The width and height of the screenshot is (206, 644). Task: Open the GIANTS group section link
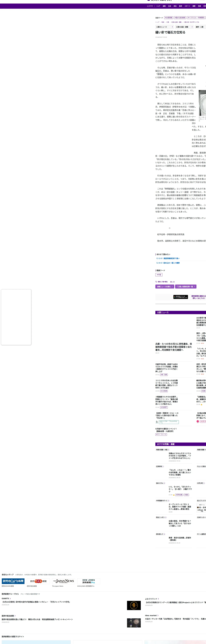pos(6,598)
